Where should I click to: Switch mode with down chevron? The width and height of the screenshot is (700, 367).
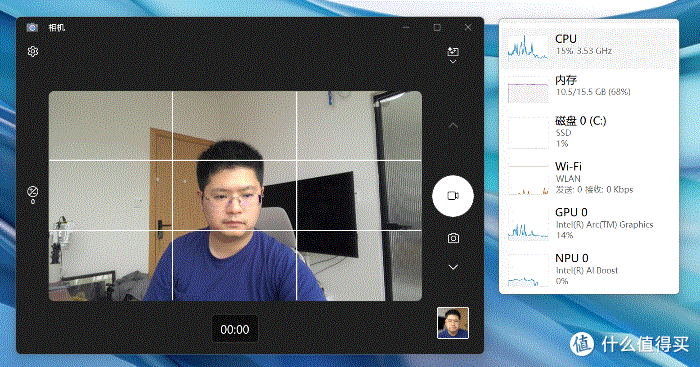[x=453, y=267]
